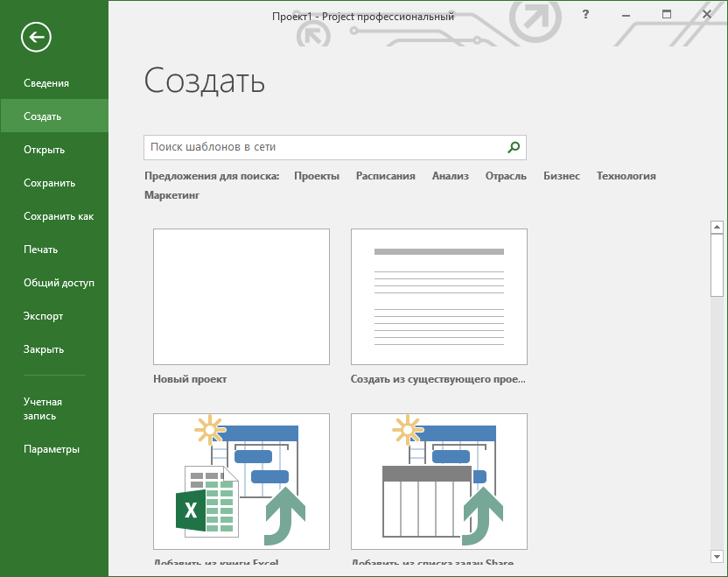The height and width of the screenshot is (577, 728).
Task: Select the Add from Excel workbook template
Action: click(241, 482)
